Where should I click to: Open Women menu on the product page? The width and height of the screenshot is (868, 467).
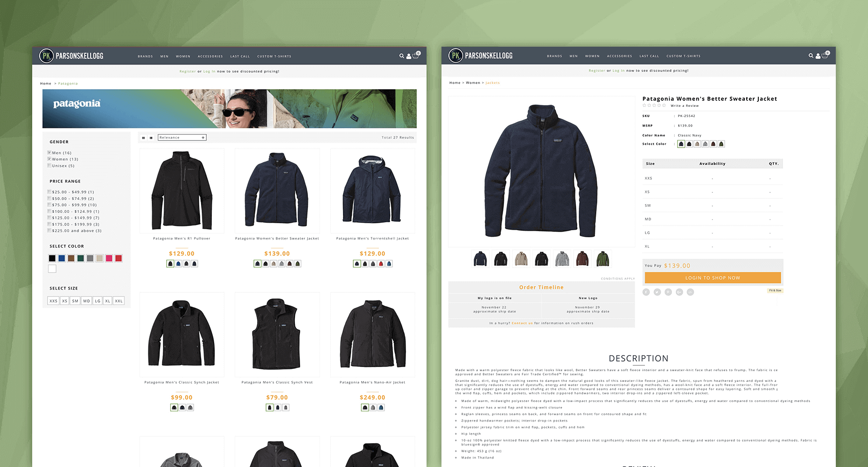pyautogui.click(x=592, y=56)
